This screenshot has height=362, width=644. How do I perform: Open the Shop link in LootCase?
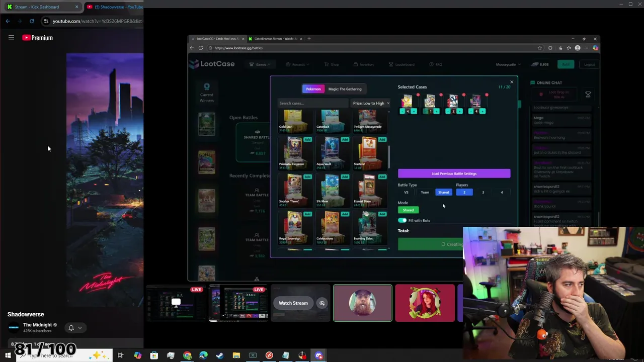click(x=332, y=64)
